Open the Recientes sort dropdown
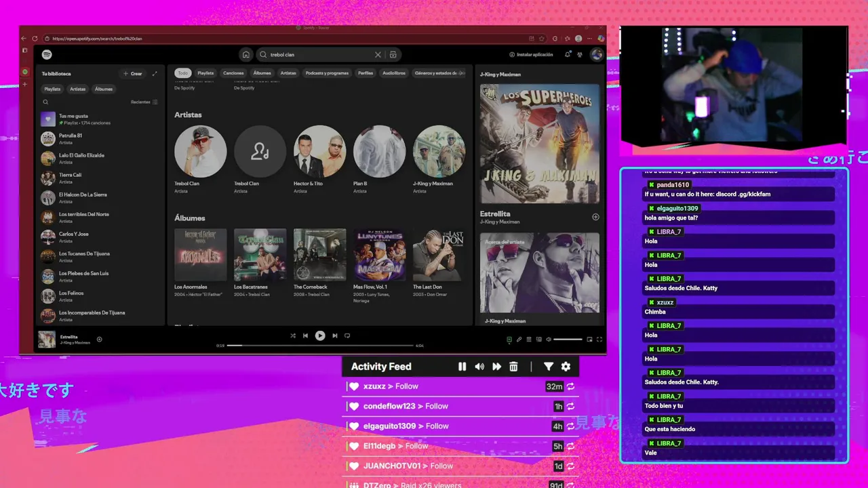 pyautogui.click(x=144, y=102)
